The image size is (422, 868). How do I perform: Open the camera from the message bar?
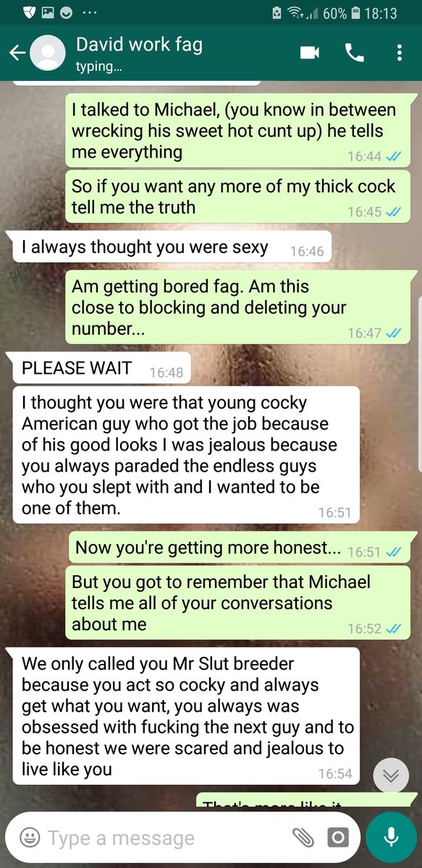pos(337,838)
